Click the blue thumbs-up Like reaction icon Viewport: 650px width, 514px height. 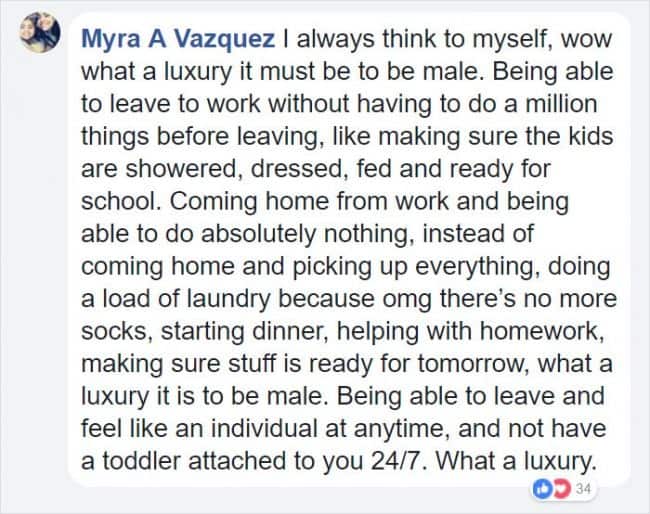coord(542,490)
